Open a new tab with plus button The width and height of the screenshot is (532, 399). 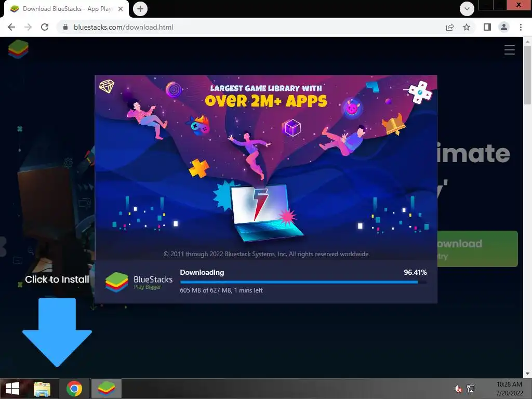(x=140, y=9)
